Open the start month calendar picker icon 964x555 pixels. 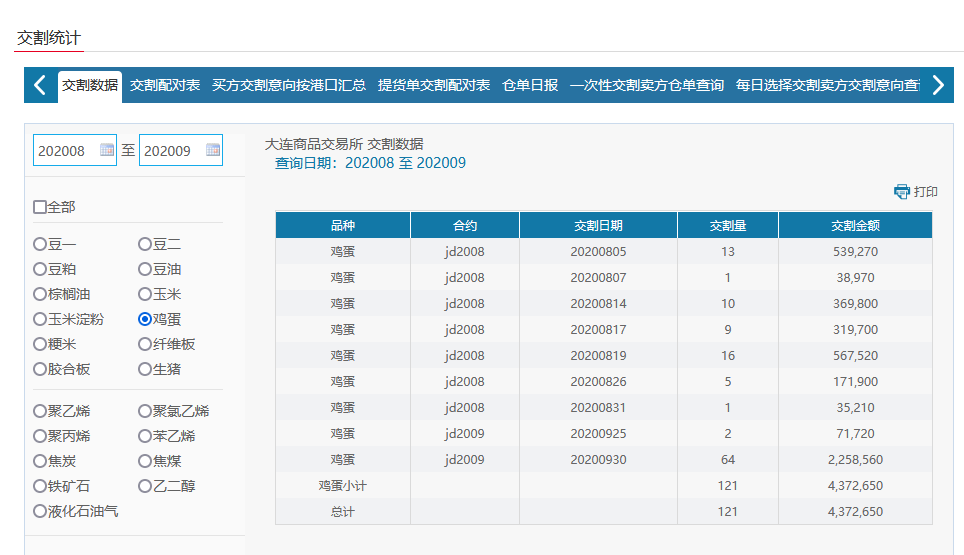click(107, 151)
